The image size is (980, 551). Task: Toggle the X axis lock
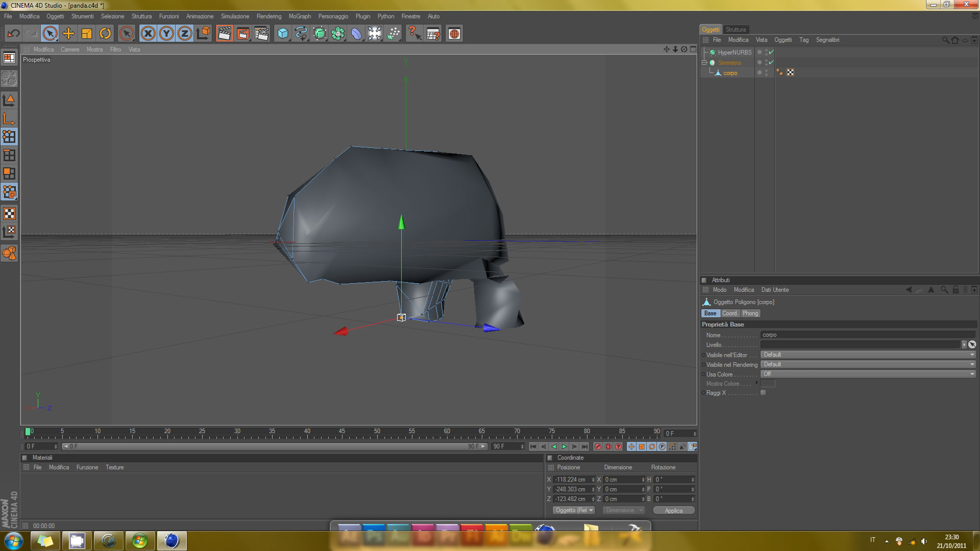tap(148, 34)
